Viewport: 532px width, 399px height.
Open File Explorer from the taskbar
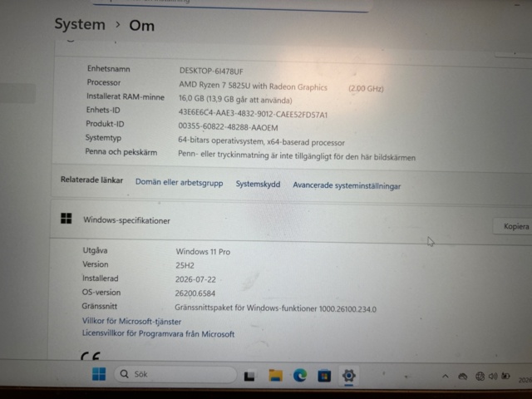pos(275,376)
